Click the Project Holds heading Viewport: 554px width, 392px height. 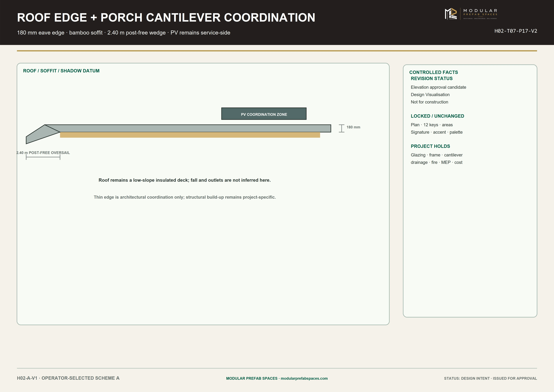(430, 146)
